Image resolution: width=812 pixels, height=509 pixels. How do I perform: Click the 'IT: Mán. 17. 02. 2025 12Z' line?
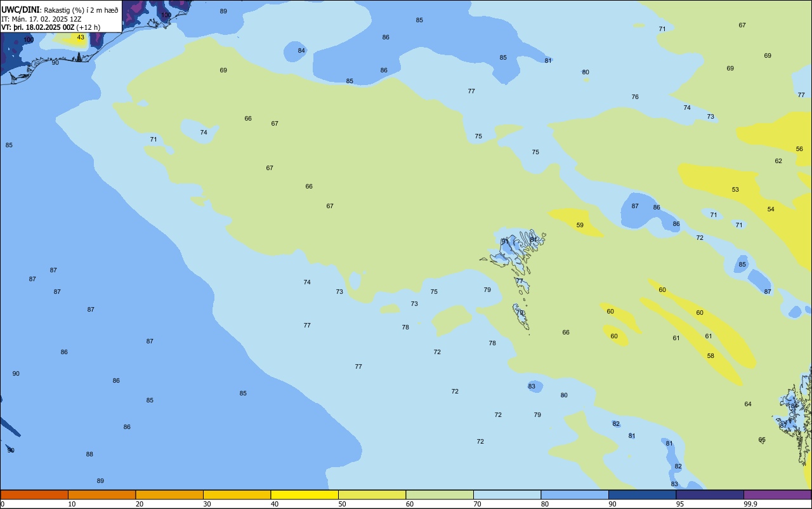coord(40,19)
